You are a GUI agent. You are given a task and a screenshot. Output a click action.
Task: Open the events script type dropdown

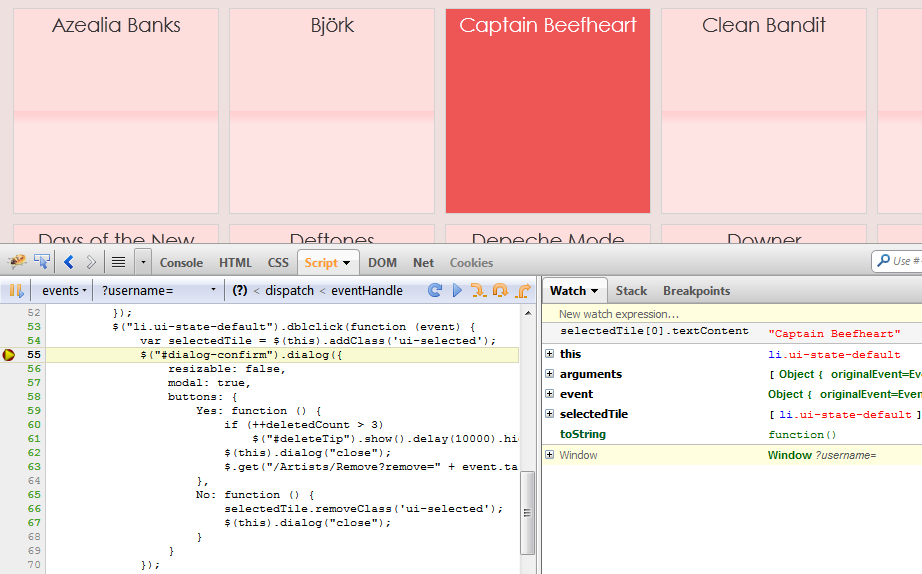pyautogui.click(x=64, y=291)
